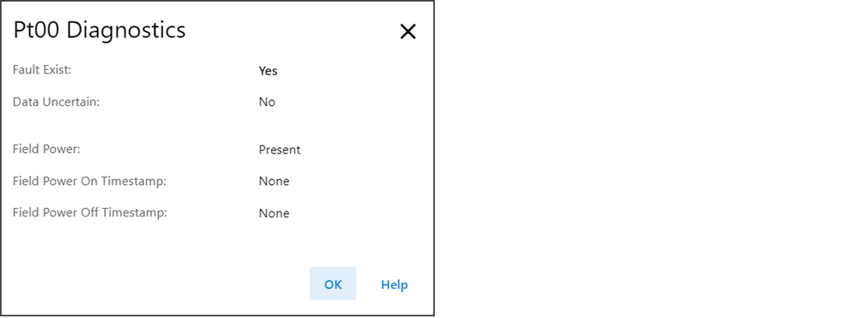The height and width of the screenshot is (318, 868).
Task: Follow the blue Help link
Action: [x=394, y=284]
